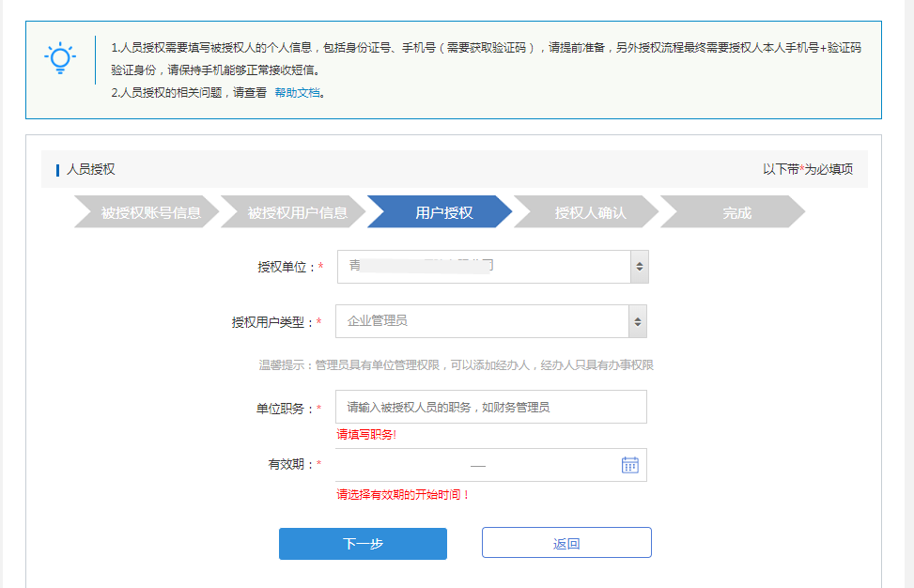Select the 完成 step arrow
The width and height of the screenshot is (914, 588).
(x=736, y=212)
